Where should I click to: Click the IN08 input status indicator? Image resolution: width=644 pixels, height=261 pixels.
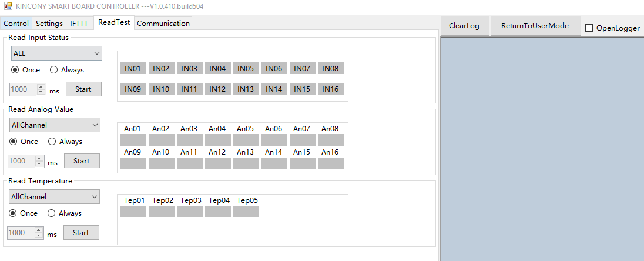[x=330, y=69]
